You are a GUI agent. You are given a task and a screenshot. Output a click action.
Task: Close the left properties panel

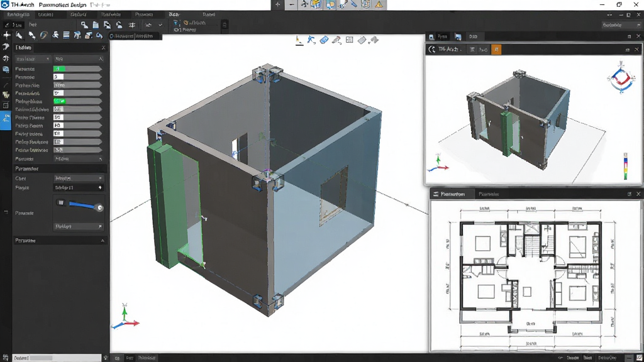[103, 48]
